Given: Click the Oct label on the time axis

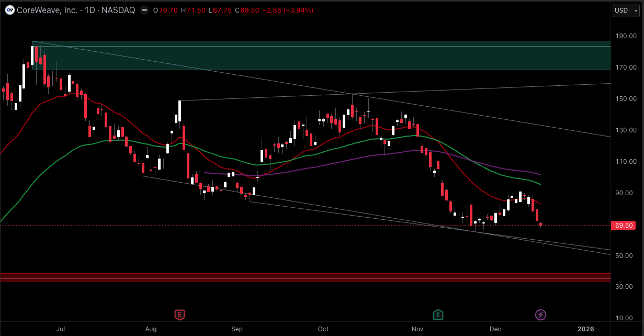Looking at the screenshot, I should (x=323, y=329).
